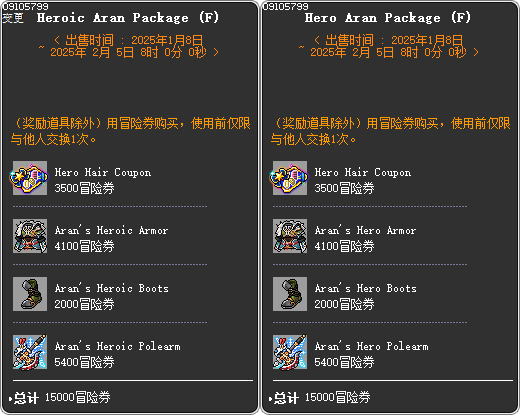
Task: Click the Aran's Hero Boots label
Action: [x=366, y=288]
